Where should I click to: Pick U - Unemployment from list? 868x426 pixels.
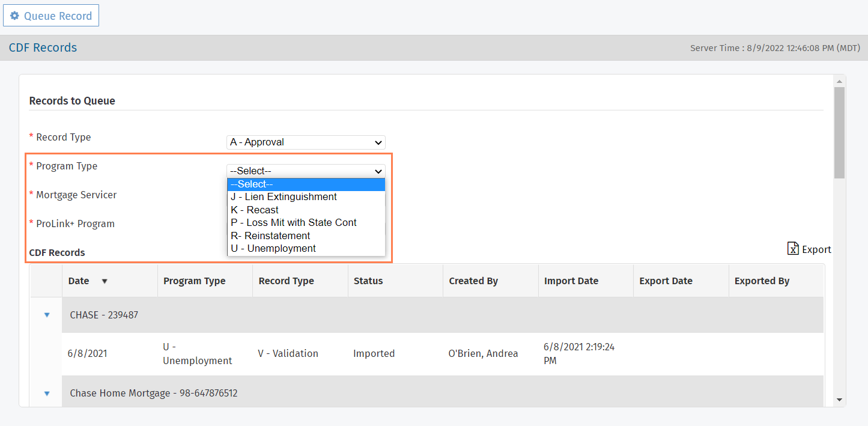(273, 249)
